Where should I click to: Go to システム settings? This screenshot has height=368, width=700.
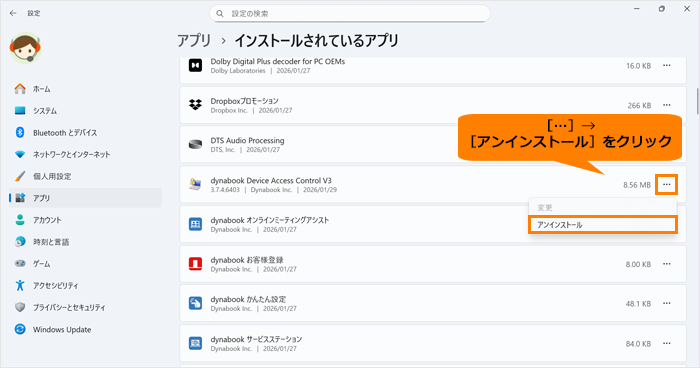(45, 111)
